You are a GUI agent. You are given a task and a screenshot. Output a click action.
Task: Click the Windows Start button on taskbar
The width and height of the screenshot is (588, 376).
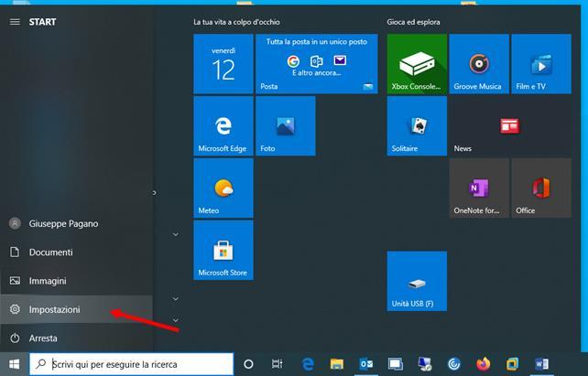(15, 364)
